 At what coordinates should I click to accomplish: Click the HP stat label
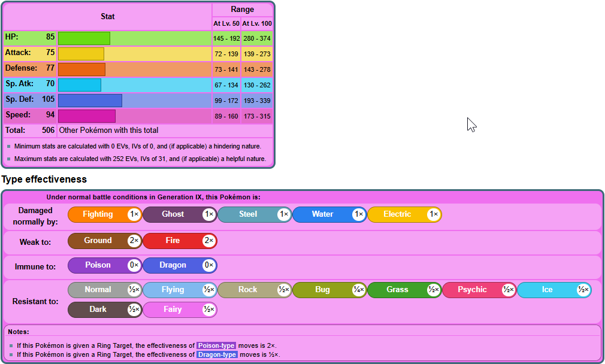point(11,37)
